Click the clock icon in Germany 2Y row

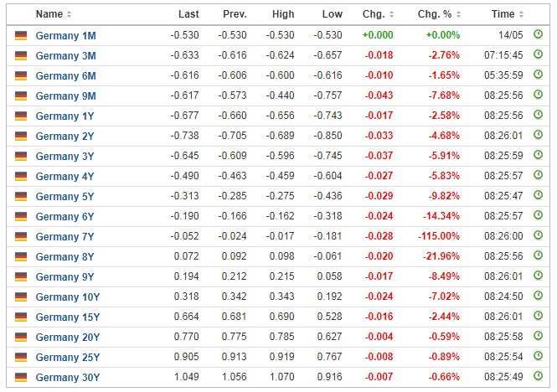[x=539, y=135]
